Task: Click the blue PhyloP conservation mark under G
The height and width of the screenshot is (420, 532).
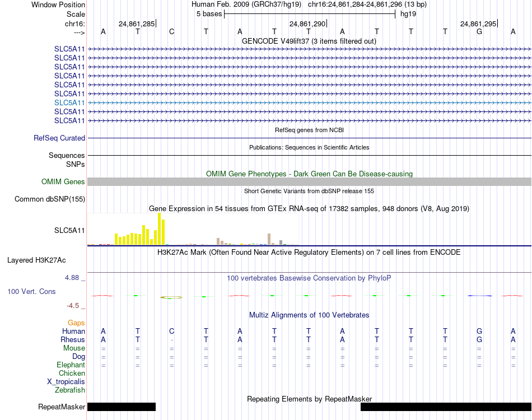Action: [479, 296]
